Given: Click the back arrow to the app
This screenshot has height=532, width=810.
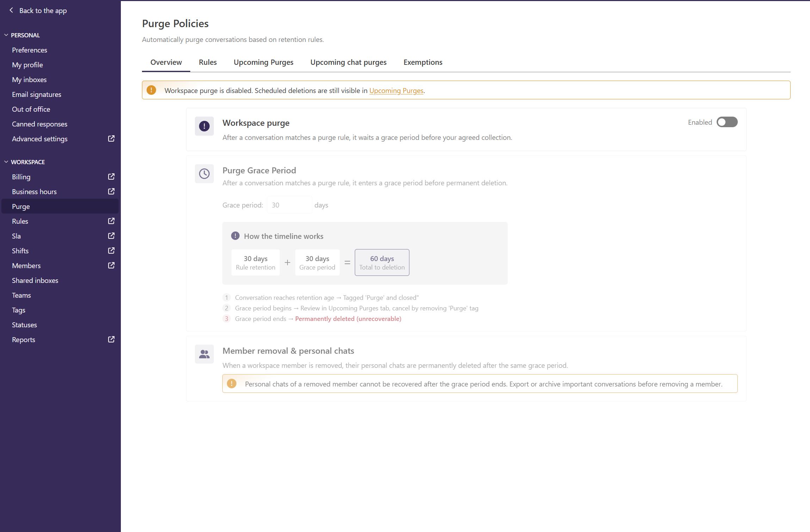Looking at the screenshot, I should coord(11,10).
